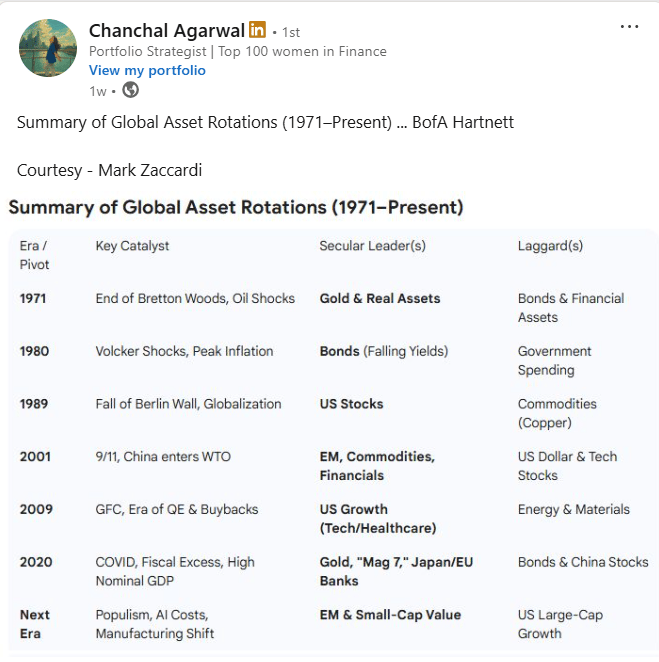Click the post summary text about BofA Hartnett
Screen dimensions: 659x662
pyautogui.click(x=265, y=122)
